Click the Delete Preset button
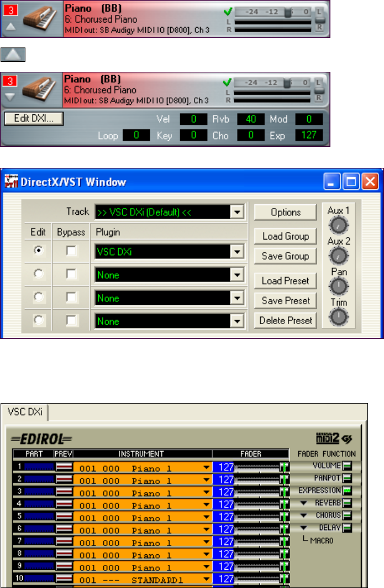The height and width of the screenshot is (588, 384). [285, 321]
